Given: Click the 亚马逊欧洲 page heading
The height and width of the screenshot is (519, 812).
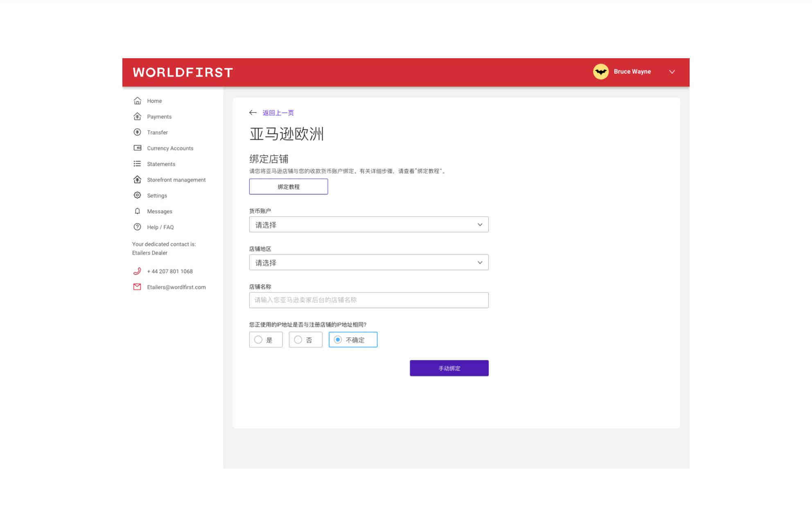Looking at the screenshot, I should (x=286, y=134).
